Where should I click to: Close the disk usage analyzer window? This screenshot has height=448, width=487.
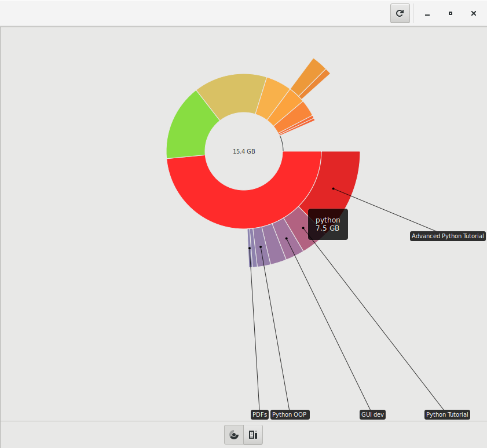pyautogui.click(x=473, y=13)
